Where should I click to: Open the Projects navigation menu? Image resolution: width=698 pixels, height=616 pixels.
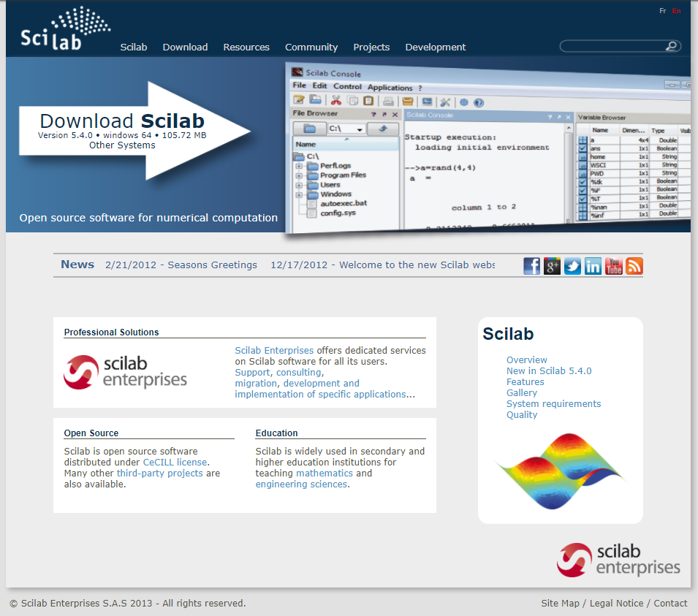tap(371, 47)
